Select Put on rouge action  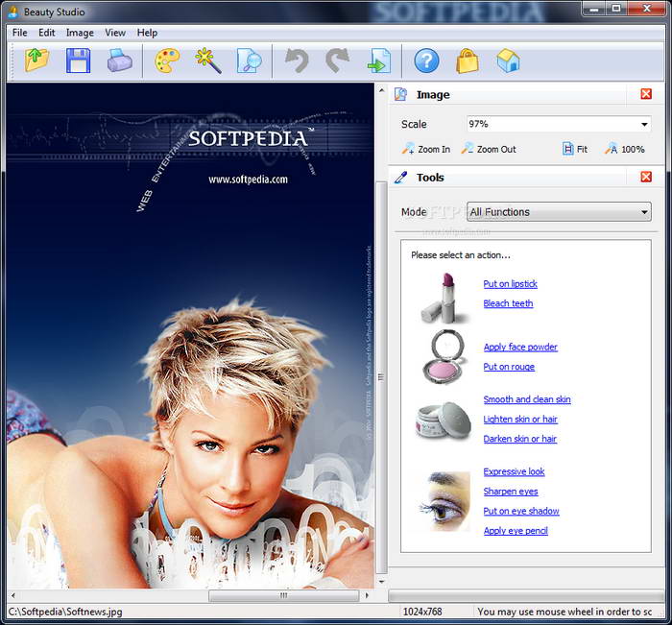[x=509, y=367]
